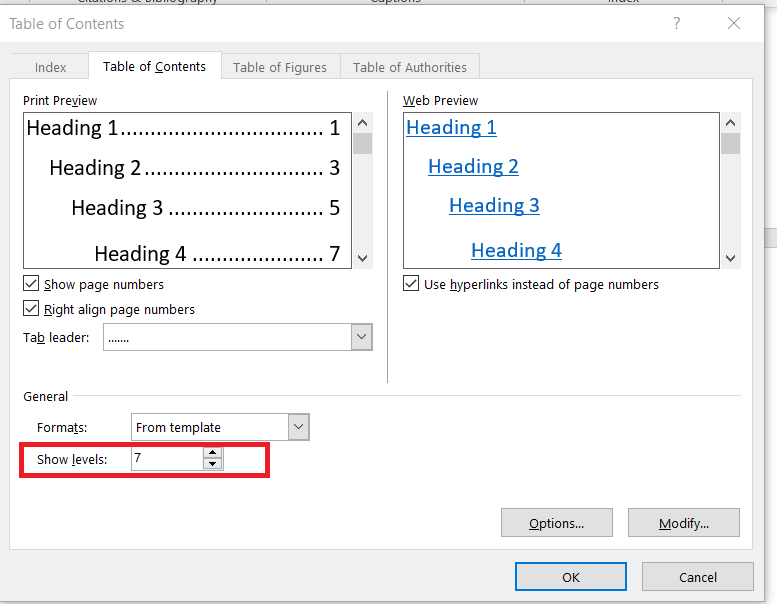Viewport: 777px width, 604px height.
Task: Increase Show levels with up arrow
Action: click(x=213, y=452)
